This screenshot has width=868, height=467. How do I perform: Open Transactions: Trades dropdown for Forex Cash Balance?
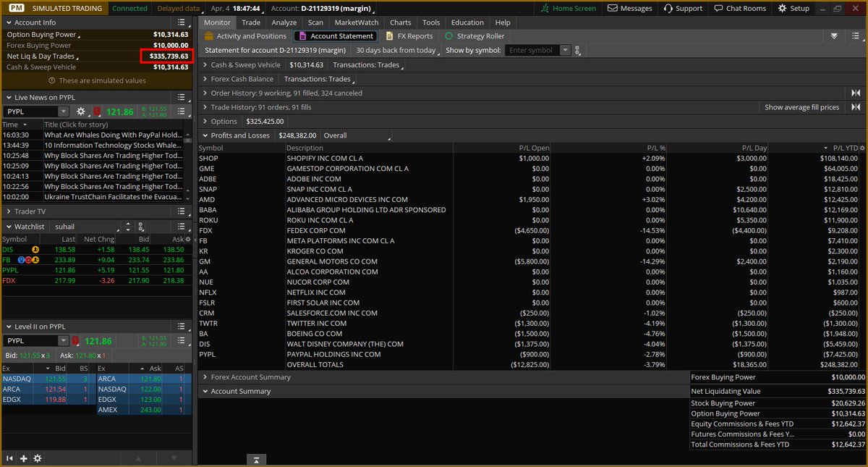pos(319,79)
